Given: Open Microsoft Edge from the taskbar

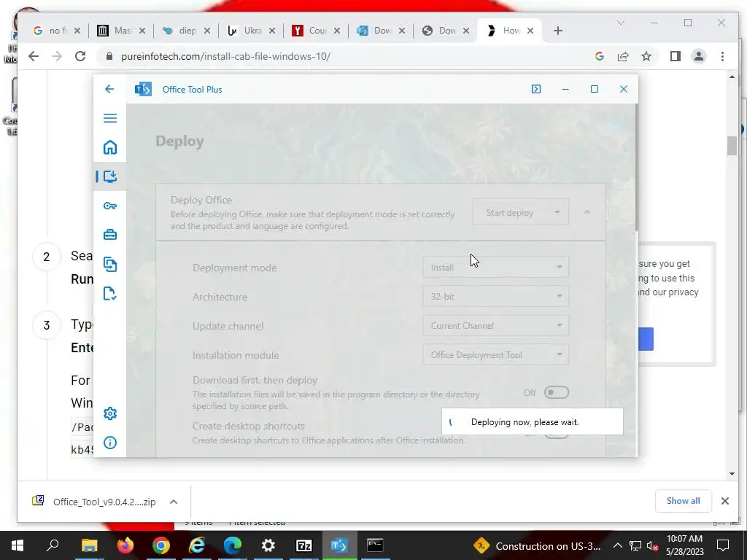Looking at the screenshot, I should (233, 545).
